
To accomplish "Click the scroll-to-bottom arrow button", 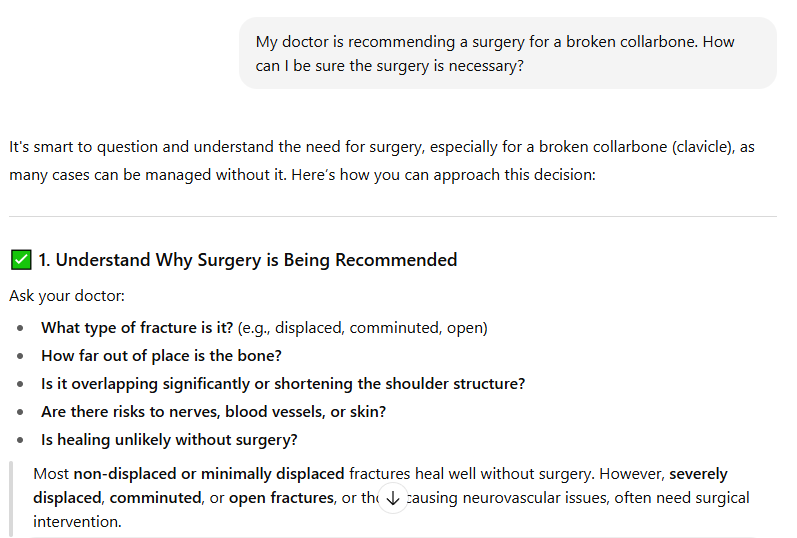I will [x=392, y=498].
